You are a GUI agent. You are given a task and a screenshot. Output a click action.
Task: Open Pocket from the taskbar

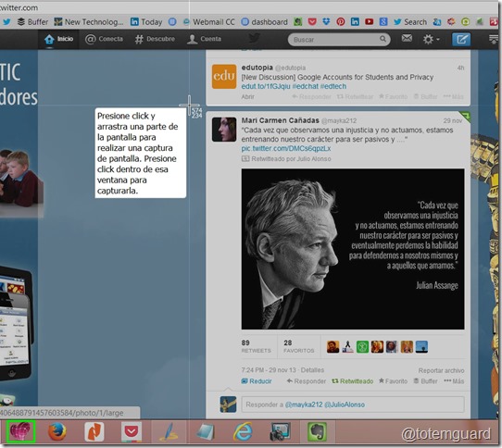132,432
